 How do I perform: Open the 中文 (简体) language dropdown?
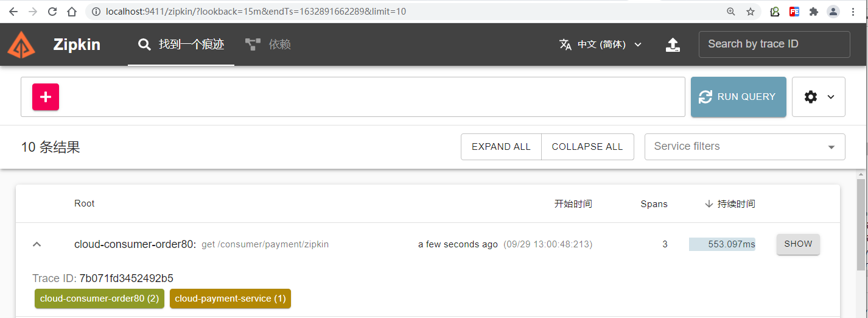pyautogui.click(x=601, y=44)
